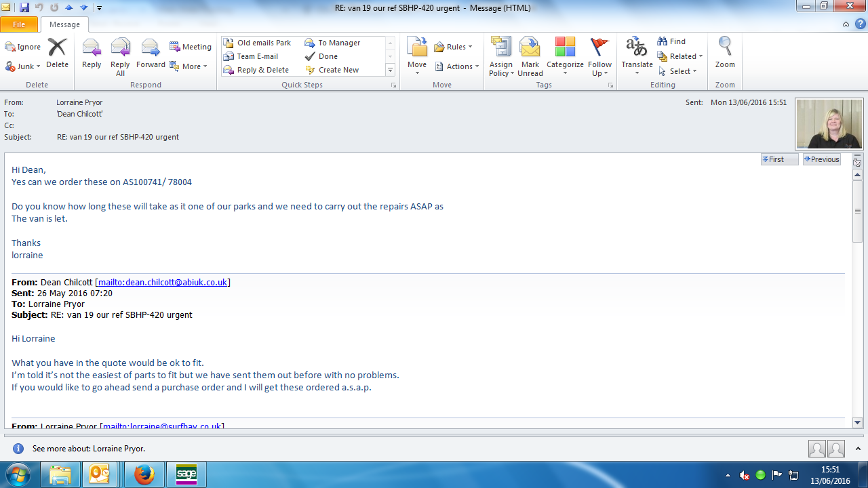Click the Reply All icon
Image resolution: width=868 pixels, height=488 pixels.
click(120, 57)
